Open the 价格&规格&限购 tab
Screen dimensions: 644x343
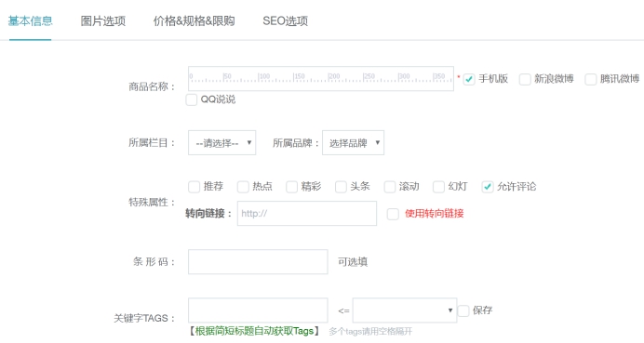(x=194, y=21)
